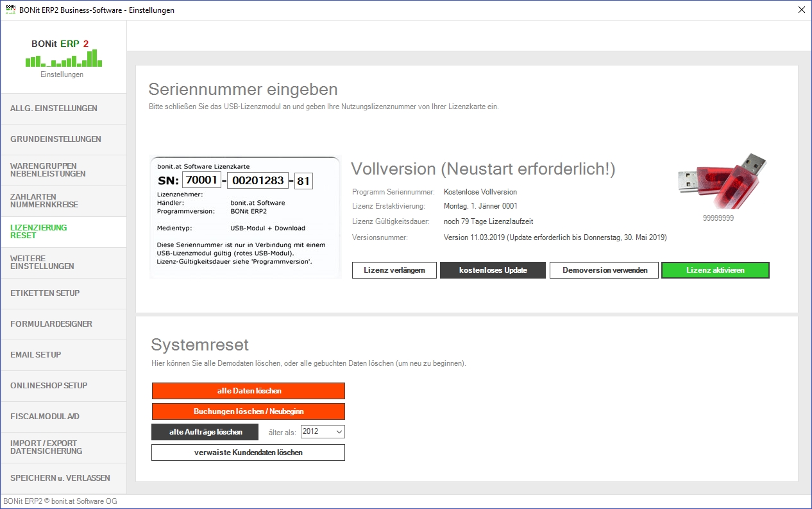812x509 pixels.
Task: Click the 99999999 label under USB module
Action: click(x=718, y=218)
